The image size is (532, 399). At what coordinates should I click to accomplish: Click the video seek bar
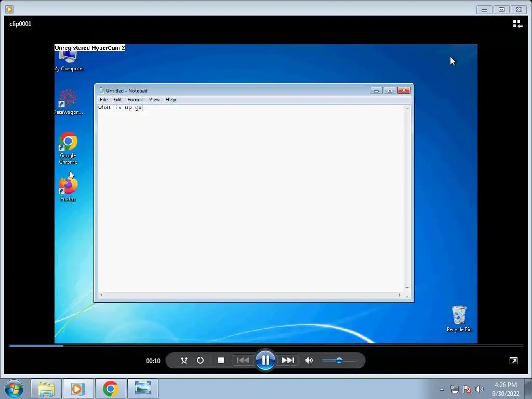tap(266, 345)
